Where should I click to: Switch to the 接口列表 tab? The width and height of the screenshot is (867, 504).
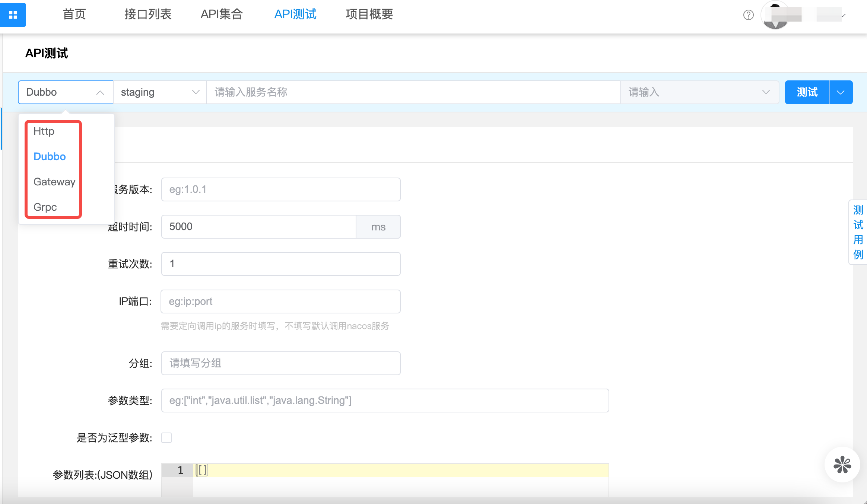tap(148, 14)
